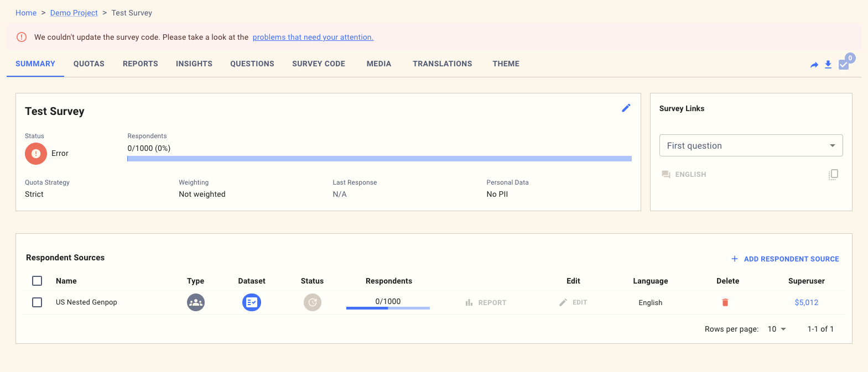The width and height of the screenshot is (868, 372).
Task: Open the problems that need your attention link
Action: click(313, 37)
